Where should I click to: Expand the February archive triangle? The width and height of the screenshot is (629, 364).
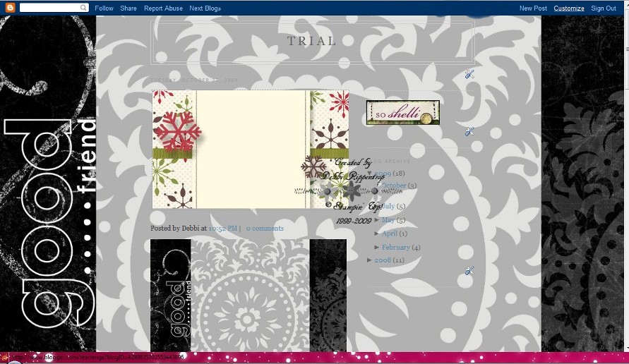pyautogui.click(x=377, y=248)
